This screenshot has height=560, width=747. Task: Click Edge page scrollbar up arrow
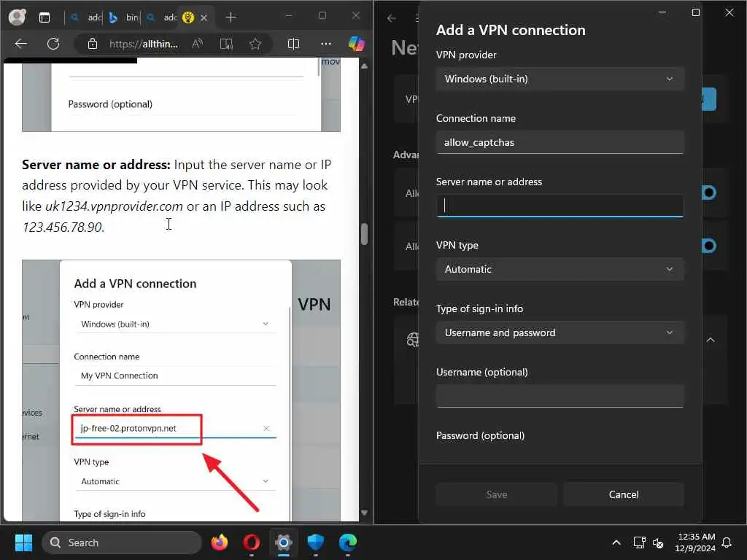coord(365,66)
